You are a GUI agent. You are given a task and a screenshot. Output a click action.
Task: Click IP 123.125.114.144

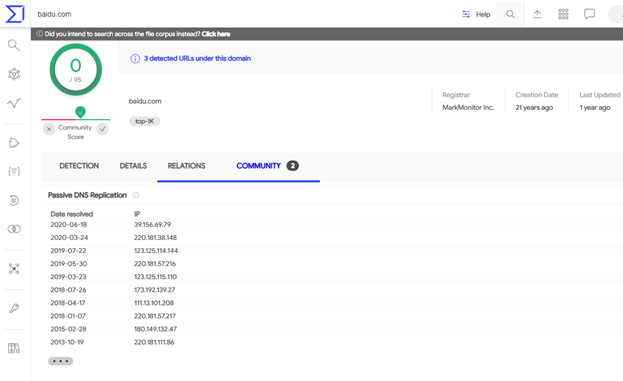tap(156, 251)
